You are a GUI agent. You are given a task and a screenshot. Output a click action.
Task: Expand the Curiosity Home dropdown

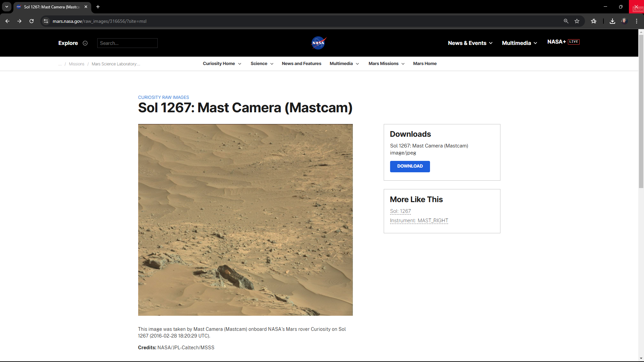222,64
